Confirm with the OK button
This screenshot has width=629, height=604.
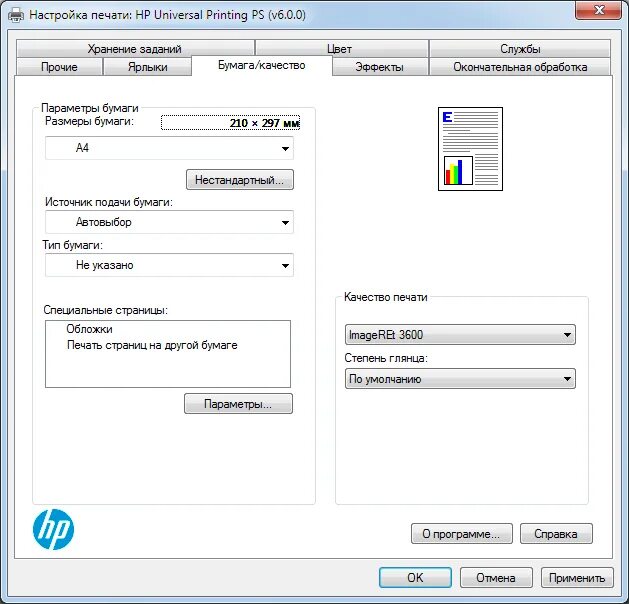(415, 578)
